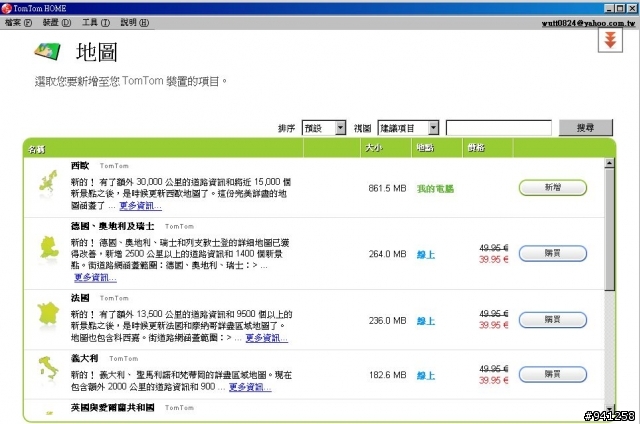Click the 搜尋 search button
The height and width of the screenshot is (424, 640).
(x=585, y=128)
